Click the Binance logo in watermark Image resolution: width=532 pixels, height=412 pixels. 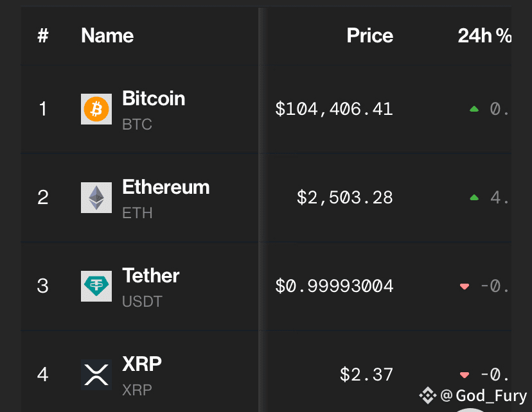tap(428, 395)
